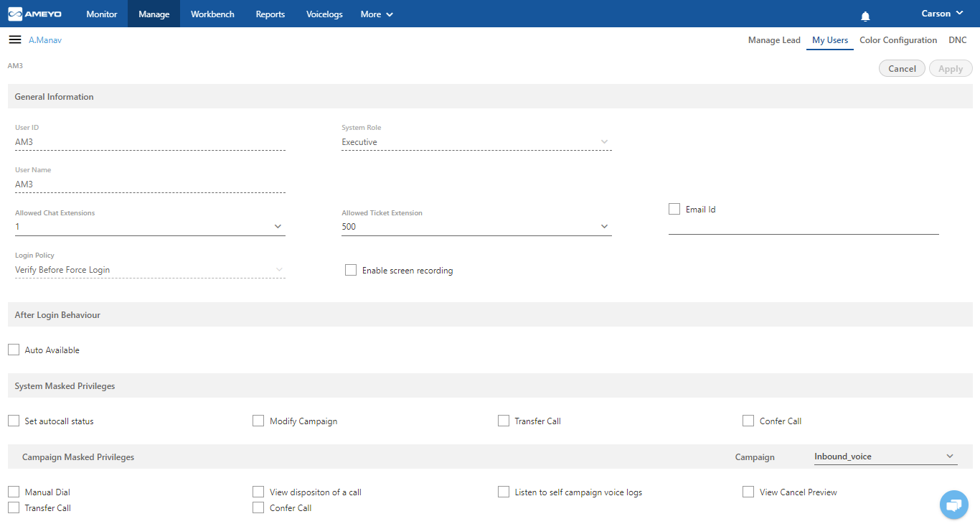The height and width of the screenshot is (529, 980).
Task: Open the System Role dropdown
Action: 476,142
